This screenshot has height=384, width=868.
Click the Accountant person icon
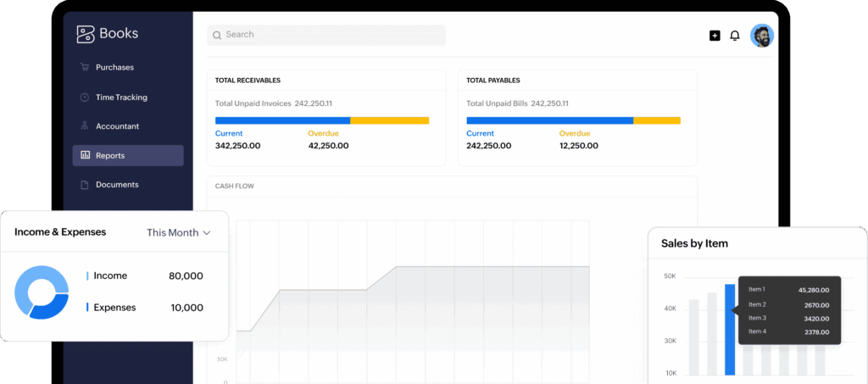[x=85, y=126]
